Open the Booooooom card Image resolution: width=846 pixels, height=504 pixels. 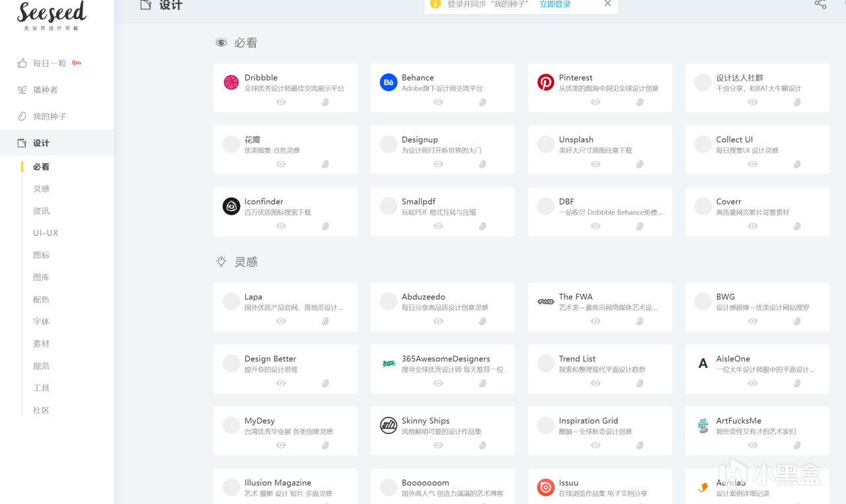(x=443, y=486)
